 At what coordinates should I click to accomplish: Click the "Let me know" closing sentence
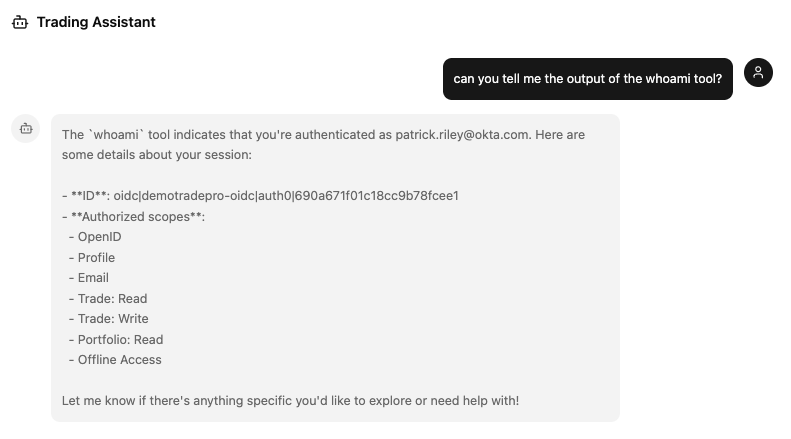tap(290, 401)
